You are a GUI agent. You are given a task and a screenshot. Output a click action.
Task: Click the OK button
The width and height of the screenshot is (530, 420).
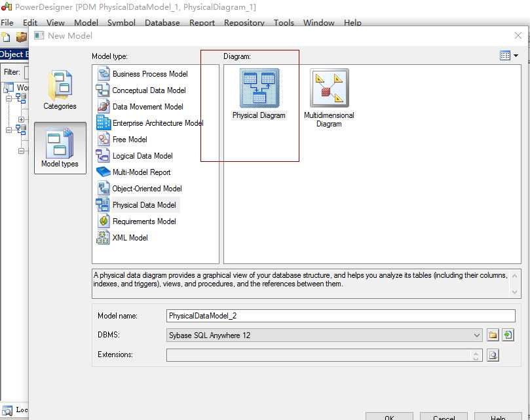pyautogui.click(x=390, y=417)
